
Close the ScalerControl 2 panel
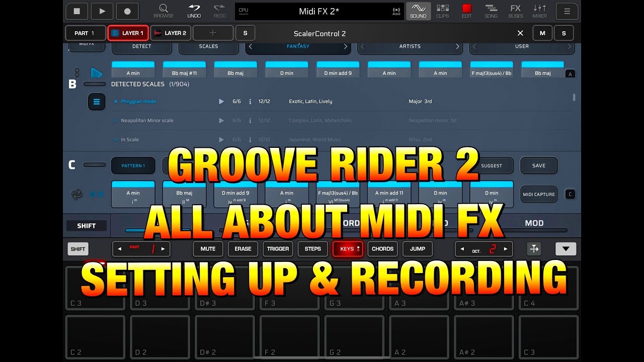520,33
